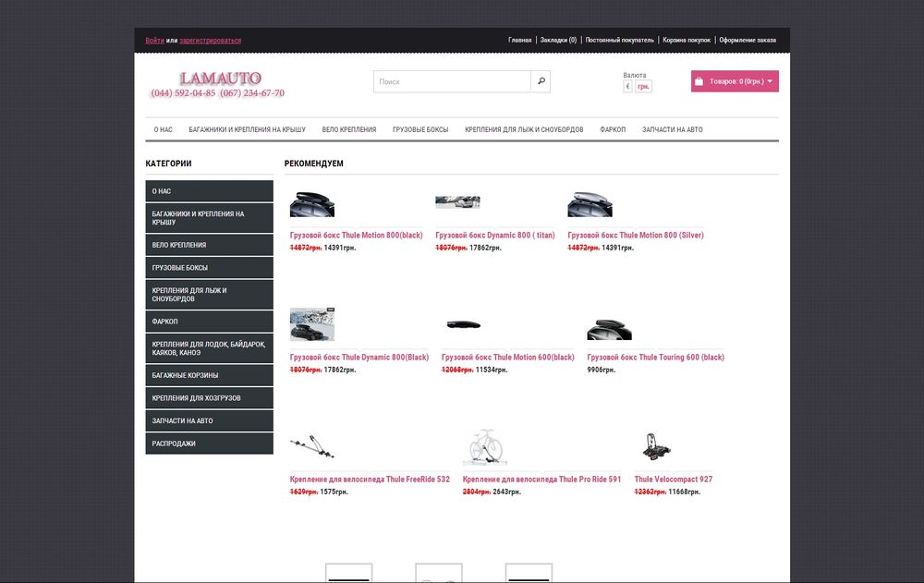Viewport: 924px width, 583px height.
Task: Click the Войти login link
Action: [155, 40]
